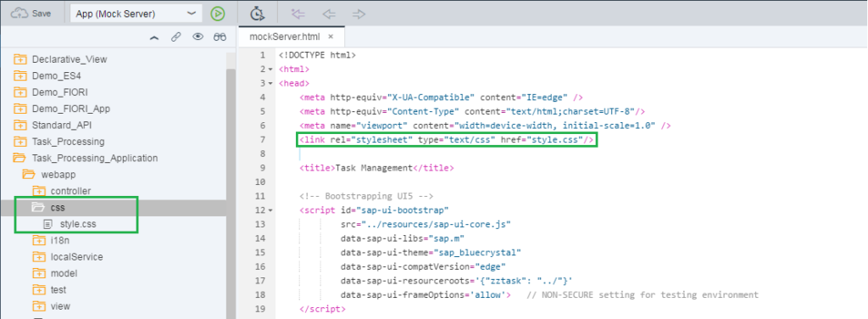868x319 pixels.
Task: Fold the script tag at line 12
Action: (x=270, y=210)
